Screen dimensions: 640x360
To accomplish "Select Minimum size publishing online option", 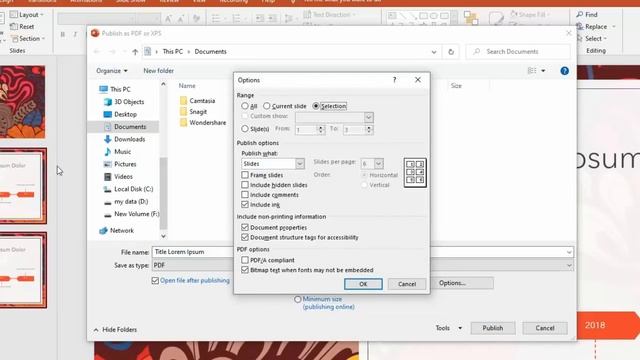I will [x=298, y=299].
